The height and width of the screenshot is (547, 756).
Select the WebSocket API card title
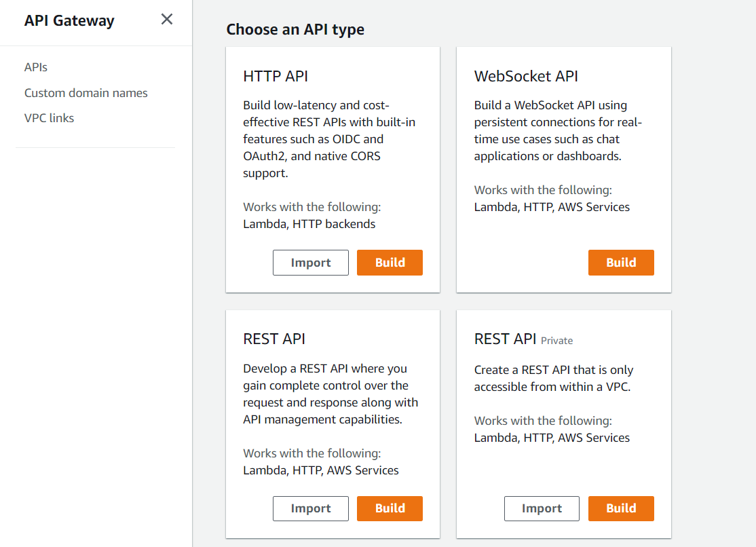point(526,76)
